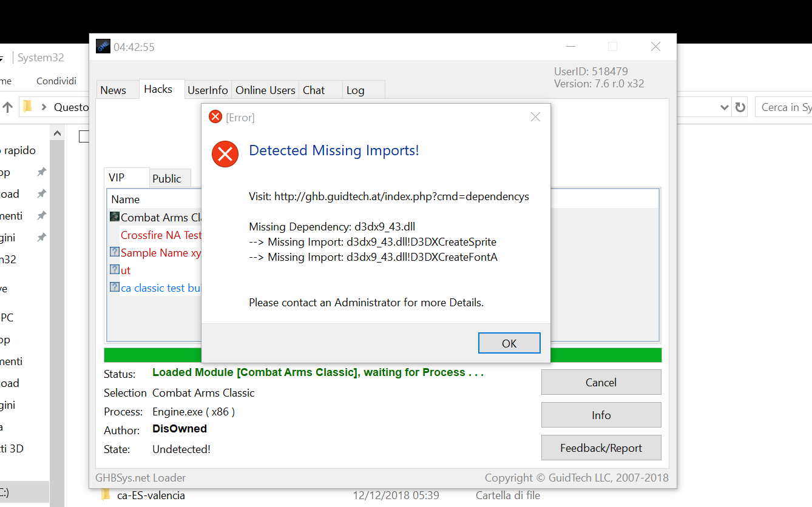Click the D3DXCreateFontA missing import line
Image resolution: width=812 pixels, height=507 pixels.
373,257
